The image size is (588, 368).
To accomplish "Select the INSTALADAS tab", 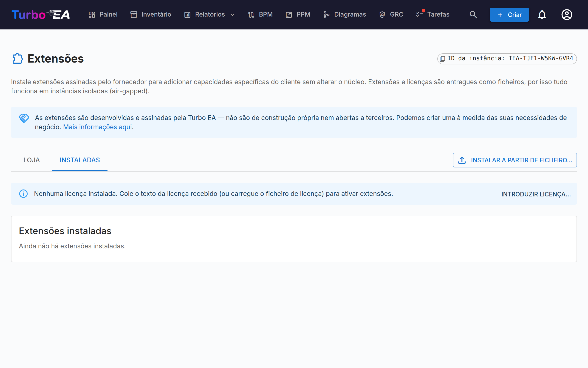I will [80, 160].
